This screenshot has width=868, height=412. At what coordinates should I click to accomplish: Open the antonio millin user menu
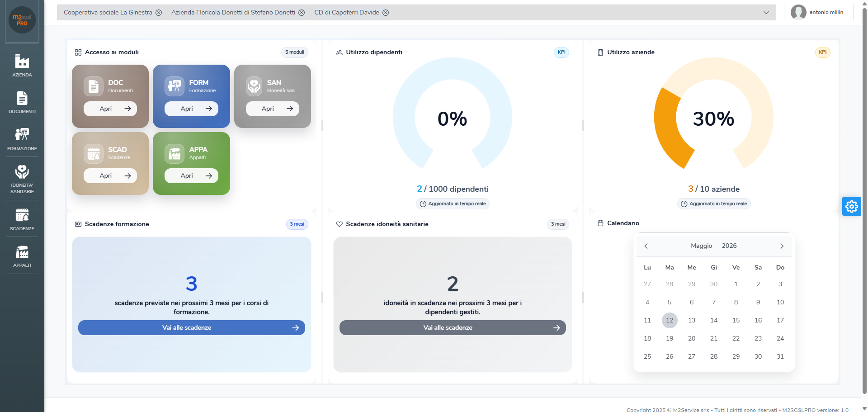817,12
